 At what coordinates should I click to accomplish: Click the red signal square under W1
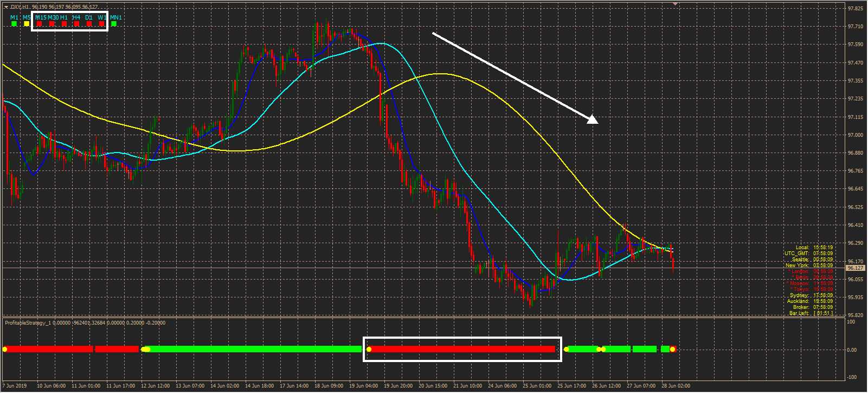click(x=101, y=24)
